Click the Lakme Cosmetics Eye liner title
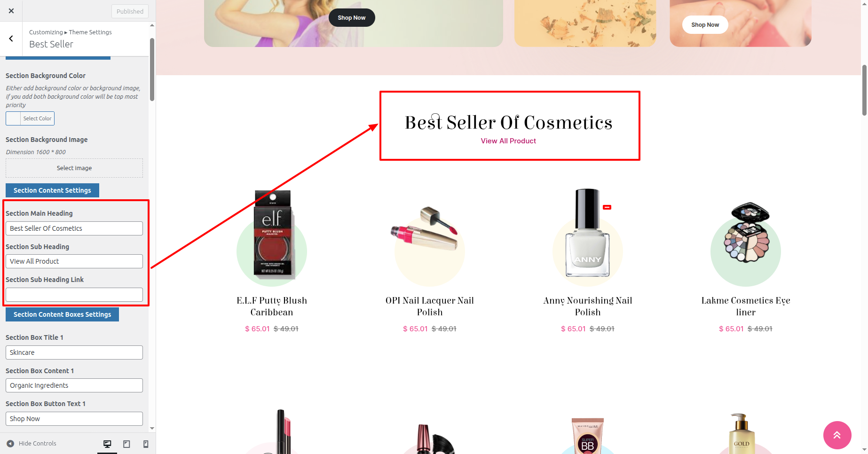 746,306
